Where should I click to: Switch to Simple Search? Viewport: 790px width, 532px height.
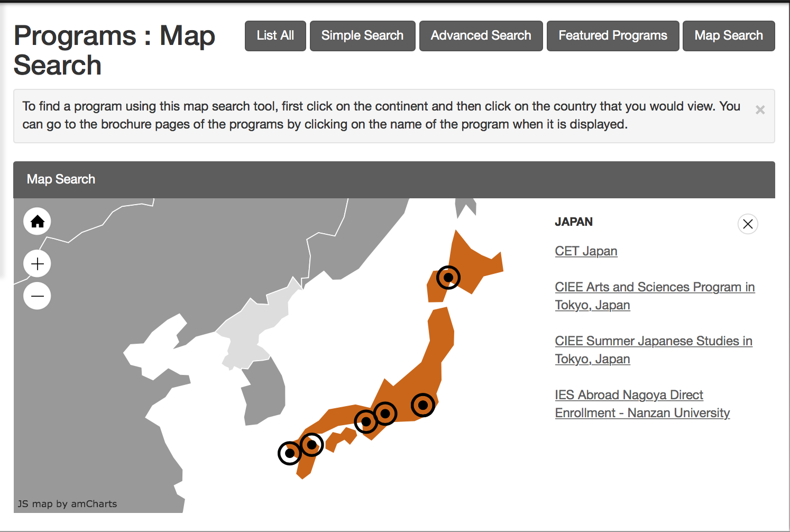point(362,36)
